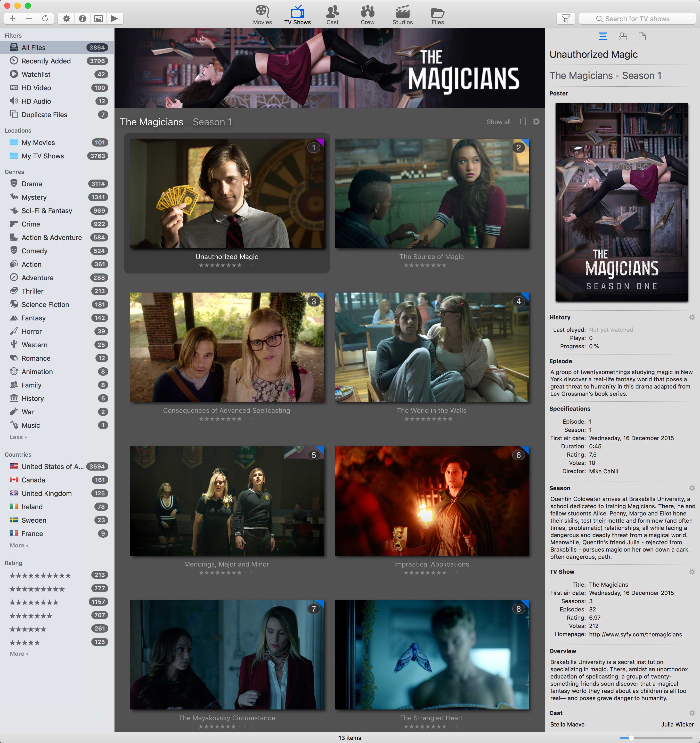Screen dimensions: 700x743
Task: Select the Unauthorized Magic episode thumbnail
Action: (x=227, y=193)
